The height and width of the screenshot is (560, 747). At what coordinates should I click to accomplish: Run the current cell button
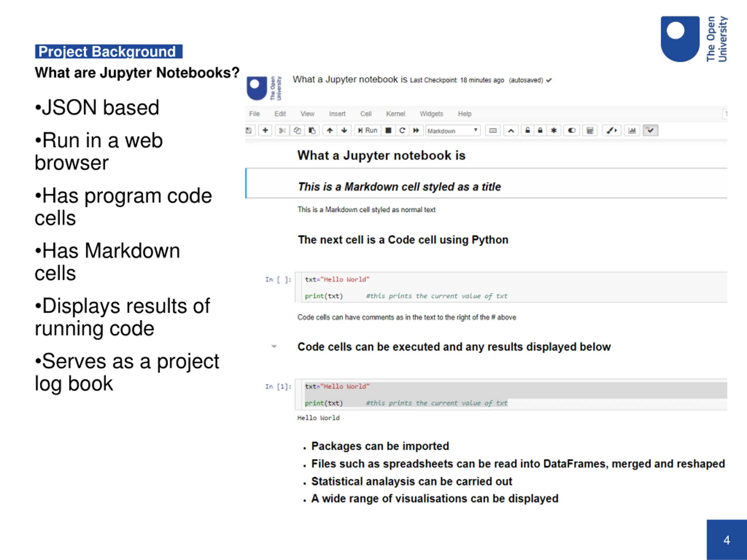coord(368,130)
